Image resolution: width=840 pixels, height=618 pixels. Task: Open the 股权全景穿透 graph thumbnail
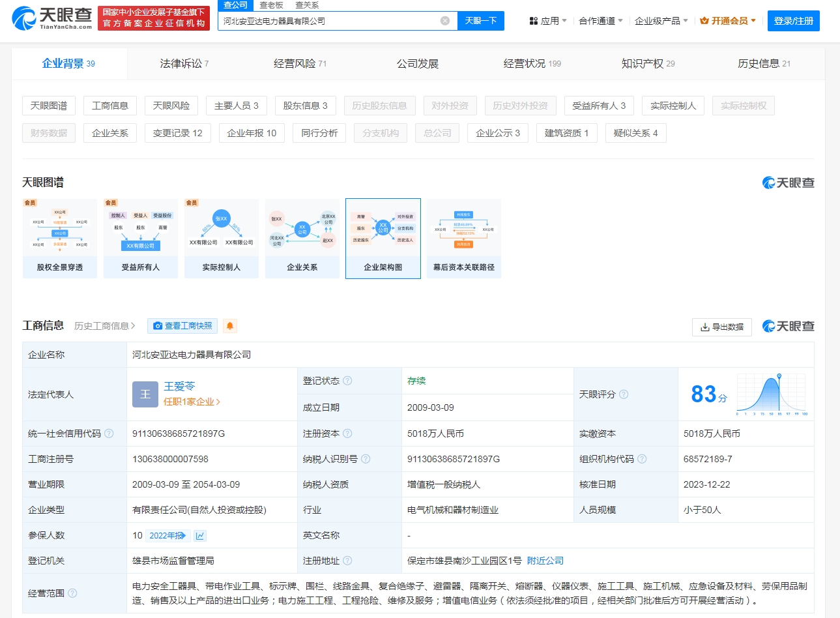tap(60, 239)
